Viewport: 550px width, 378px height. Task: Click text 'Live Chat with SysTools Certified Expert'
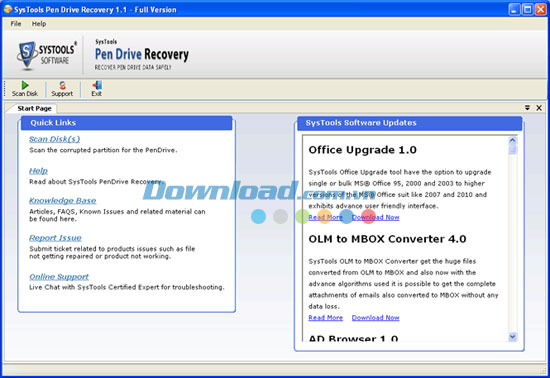[95, 287]
